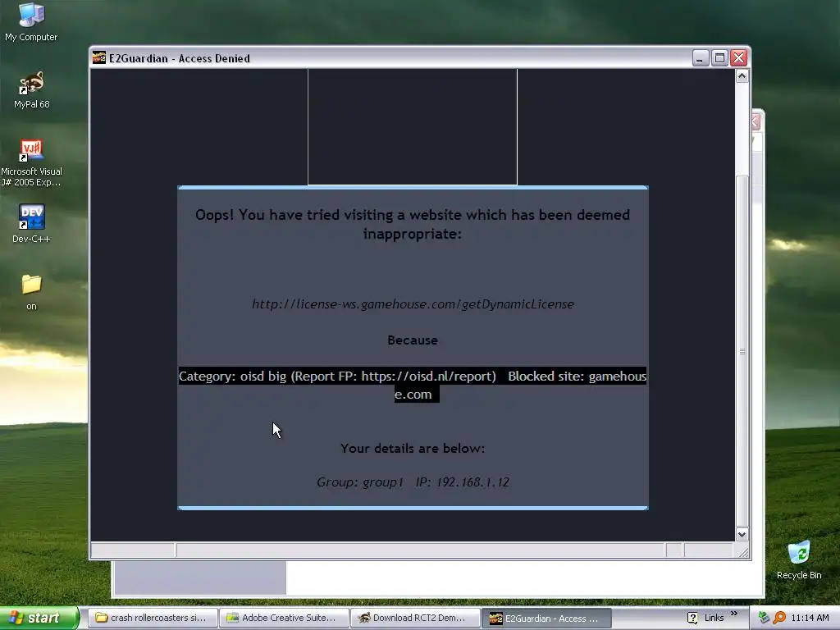This screenshot has width=840, height=630.
Task: Click the Category: oisd big text line
Action: [413, 385]
